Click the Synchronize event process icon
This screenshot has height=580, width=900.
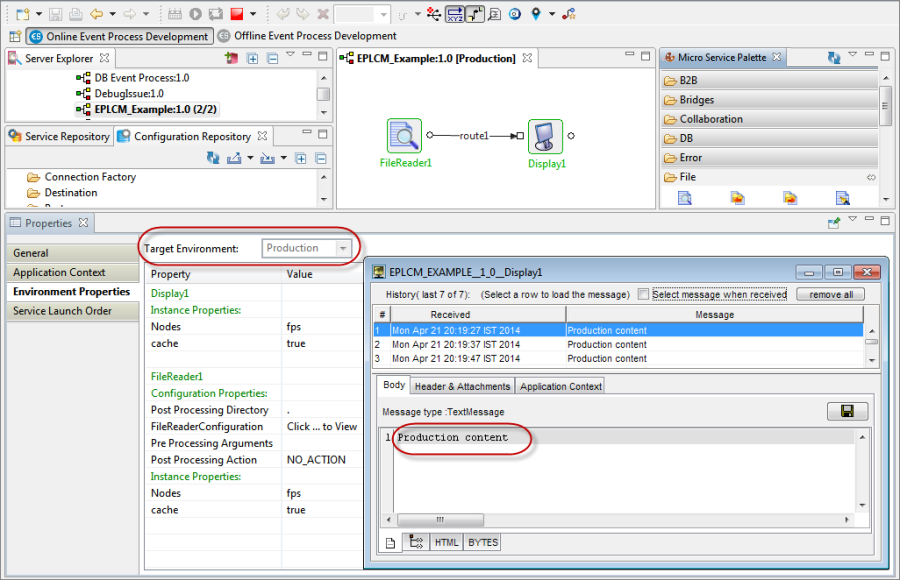pos(216,14)
